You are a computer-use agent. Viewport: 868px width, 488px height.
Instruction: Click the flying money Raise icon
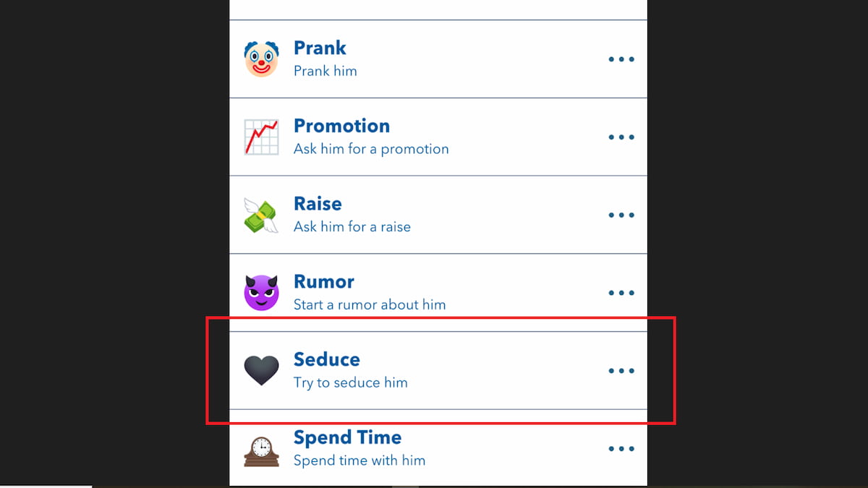click(x=261, y=215)
